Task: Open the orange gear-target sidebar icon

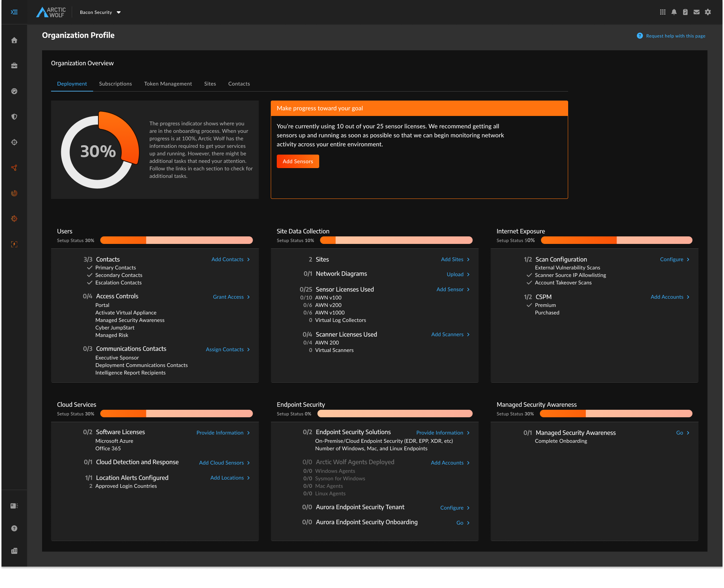Action: [14, 219]
